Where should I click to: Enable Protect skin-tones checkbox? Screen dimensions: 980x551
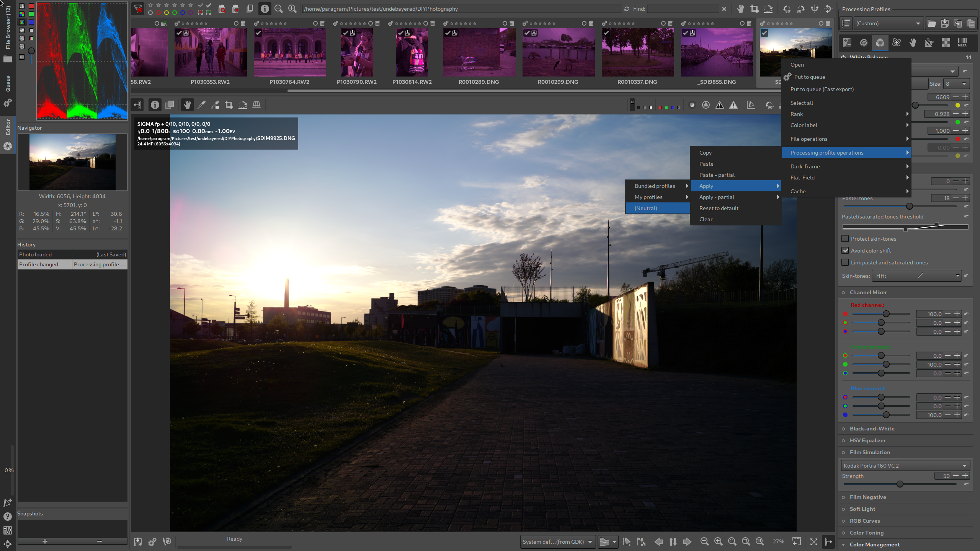pyautogui.click(x=845, y=239)
